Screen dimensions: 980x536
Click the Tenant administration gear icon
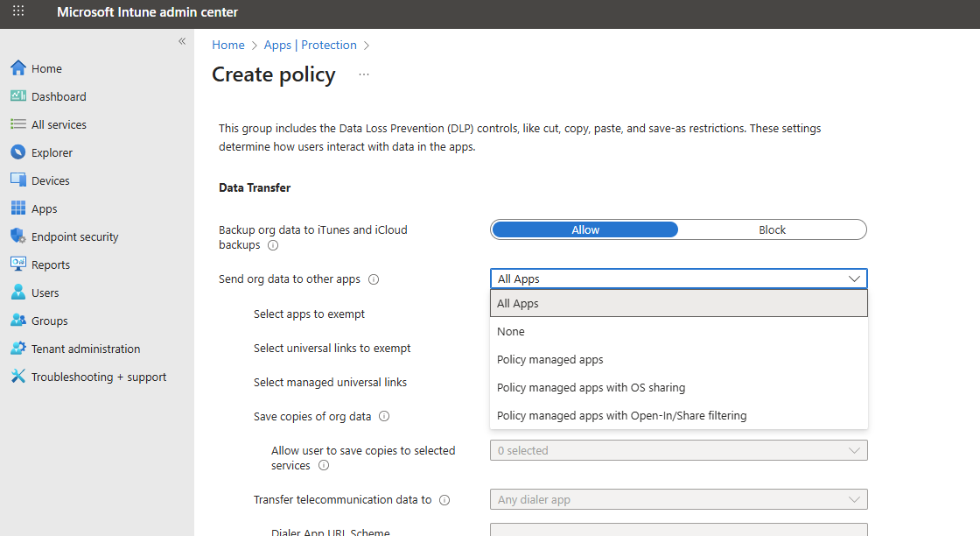click(18, 349)
